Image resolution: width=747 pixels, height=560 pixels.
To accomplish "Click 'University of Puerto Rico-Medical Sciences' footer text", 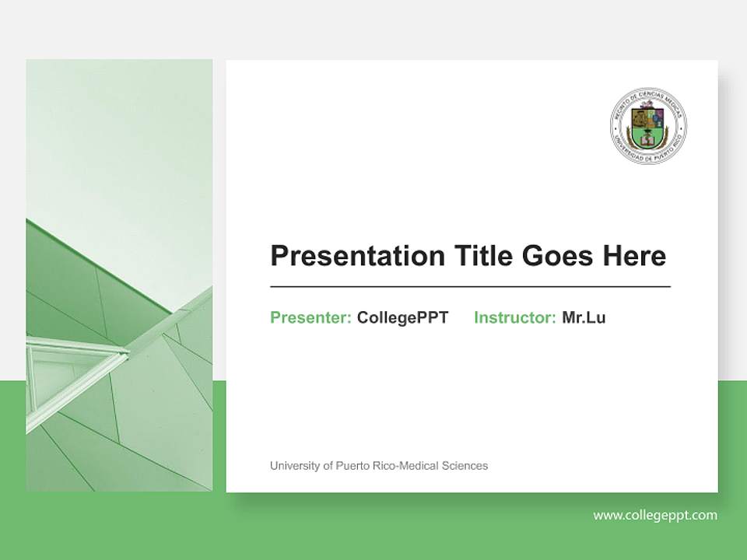I will (x=379, y=466).
